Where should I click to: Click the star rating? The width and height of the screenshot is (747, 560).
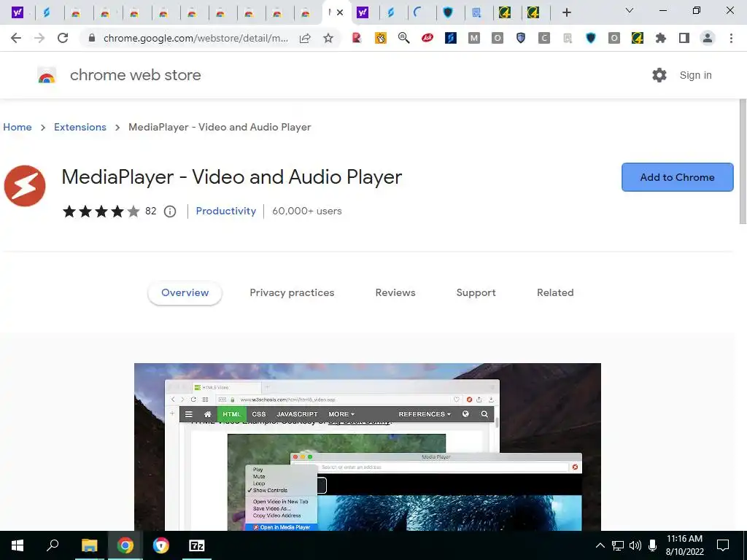(101, 211)
